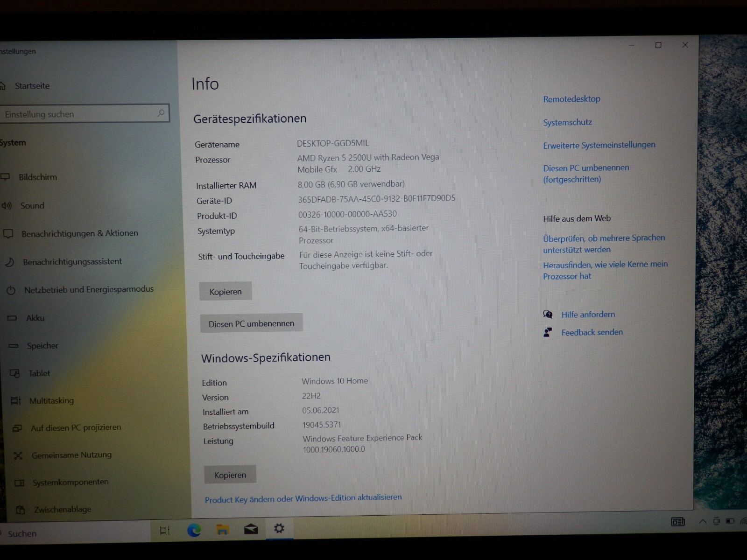Click the projection icon beside Auf diesen PC projizieren
This screenshot has width=747, height=560.
click(17, 428)
